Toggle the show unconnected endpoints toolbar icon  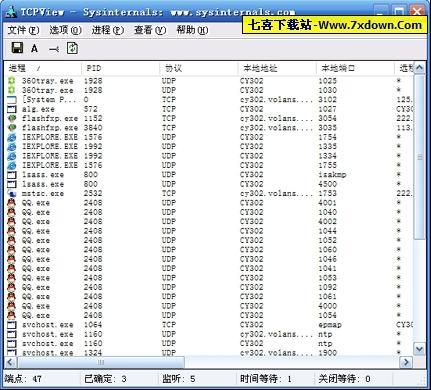tap(54, 49)
